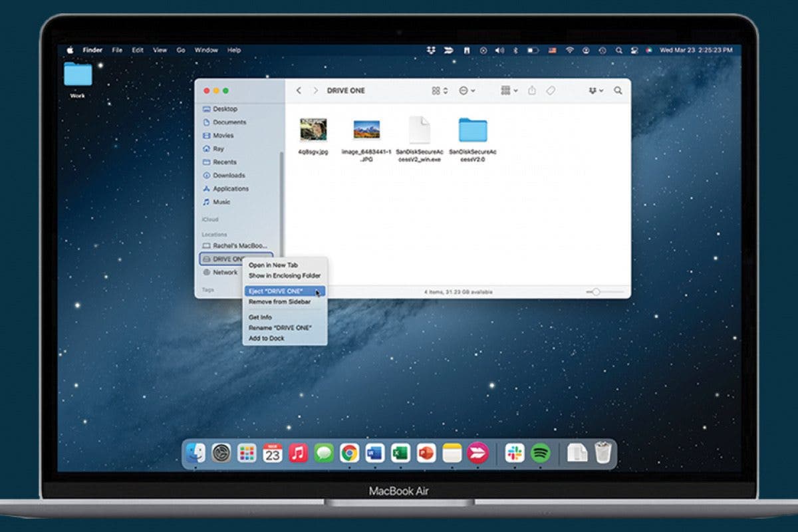Open the Action ellipsis dropdown menu
The width and height of the screenshot is (798, 532).
click(x=467, y=90)
